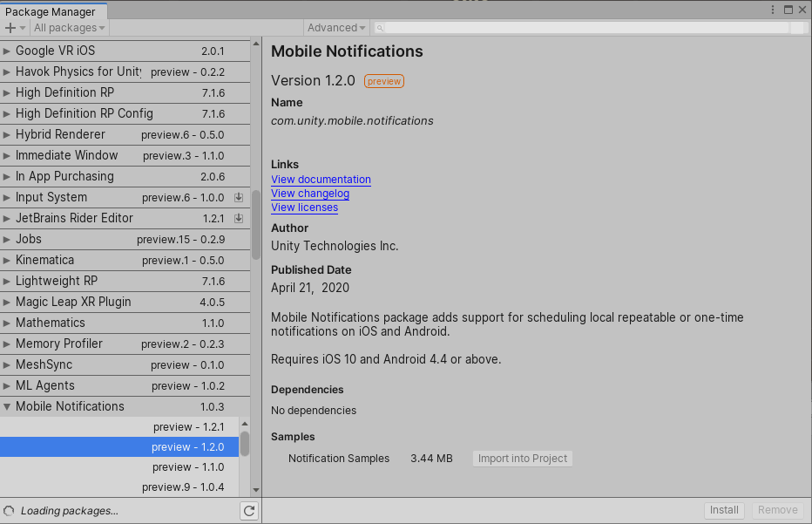812x524 pixels.
Task: Click the refresh packages icon
Action: pos(249,511)
